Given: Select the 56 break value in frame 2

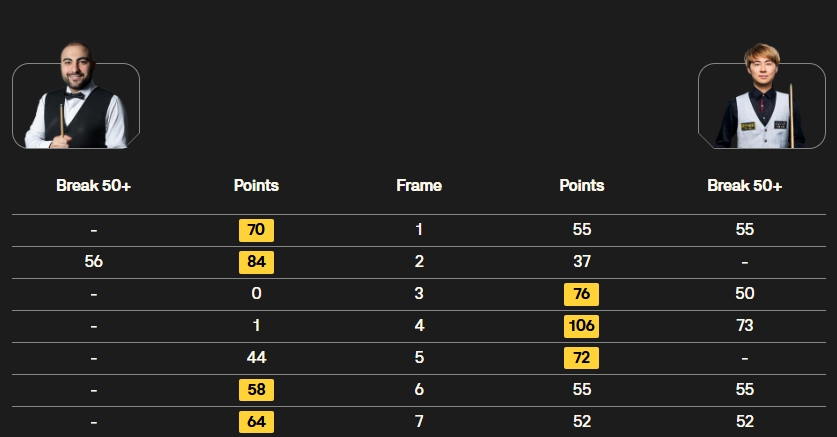Looking at the screenshot, I should point(93,261).
